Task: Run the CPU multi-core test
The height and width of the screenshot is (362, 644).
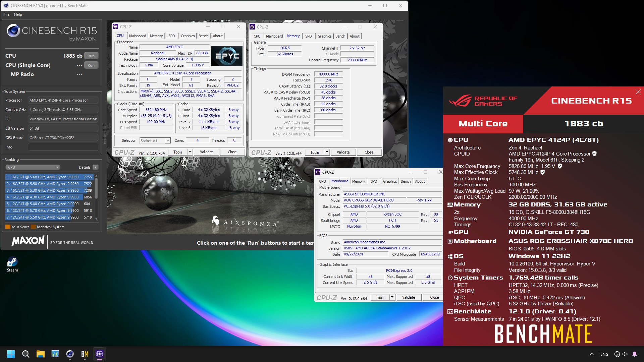Action: 91,56
